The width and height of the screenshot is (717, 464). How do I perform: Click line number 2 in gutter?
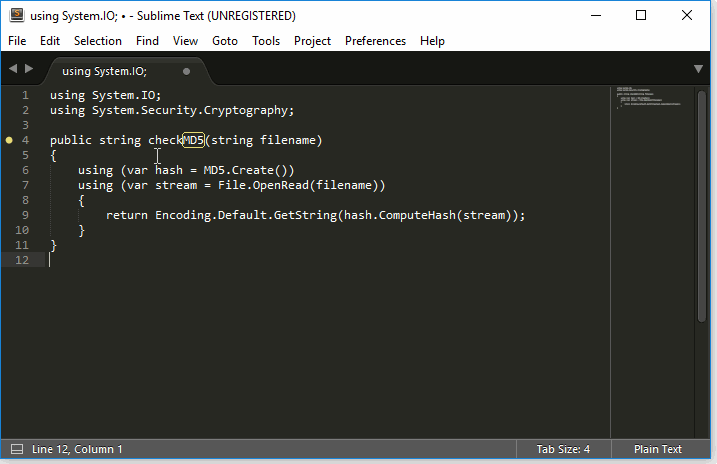tap(25, 110)
